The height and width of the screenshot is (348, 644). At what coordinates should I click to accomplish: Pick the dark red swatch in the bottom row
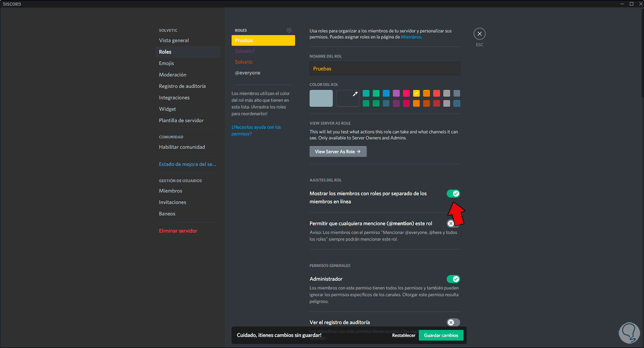(x=437, y=103)
